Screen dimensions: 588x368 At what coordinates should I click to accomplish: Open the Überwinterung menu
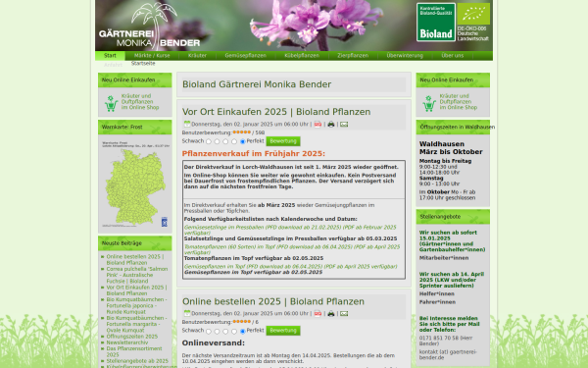405,56
